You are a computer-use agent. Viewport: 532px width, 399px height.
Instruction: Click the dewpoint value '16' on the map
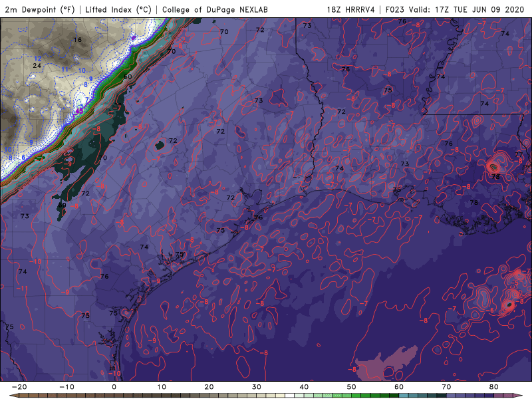click(x=78, y=40)
